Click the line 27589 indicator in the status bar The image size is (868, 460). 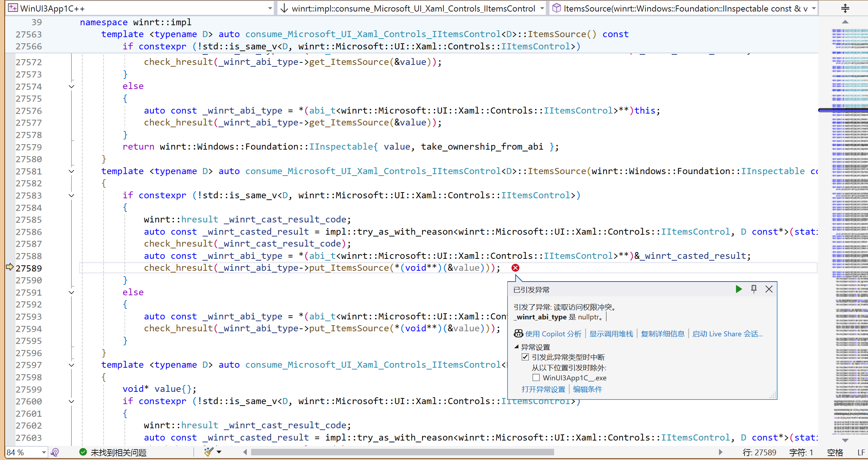[x=759, y=452]
